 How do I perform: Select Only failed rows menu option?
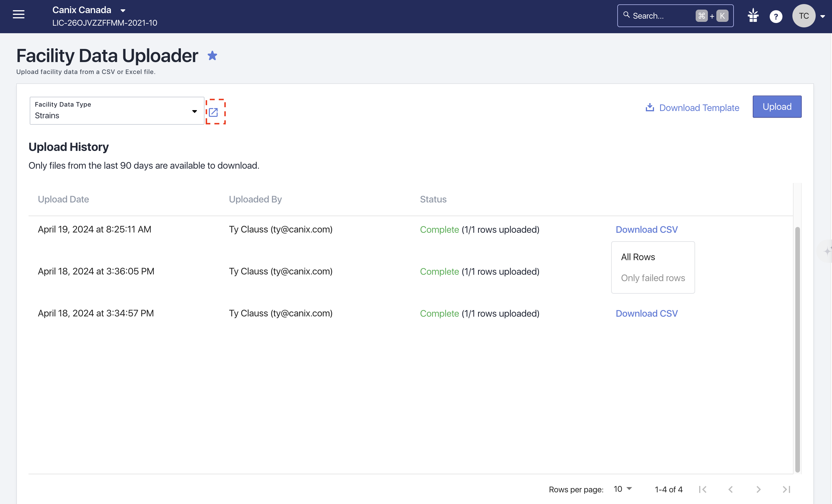[x=653, y=278]
